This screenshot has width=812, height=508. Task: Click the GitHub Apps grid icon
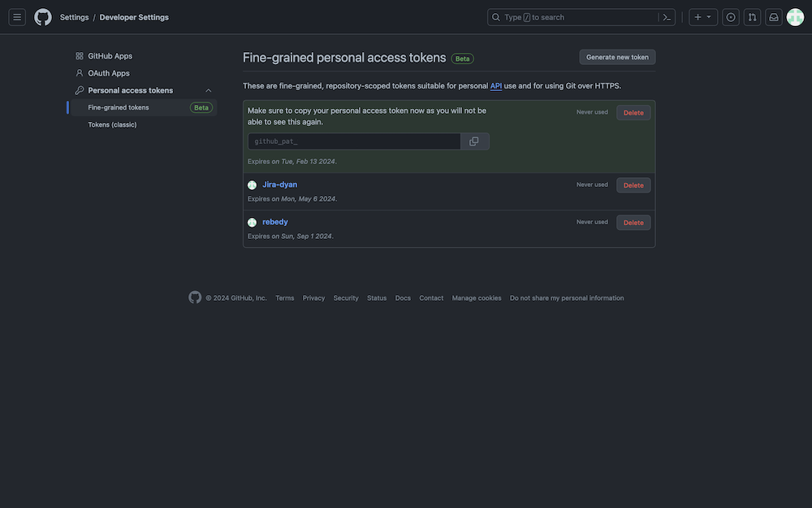80,56
